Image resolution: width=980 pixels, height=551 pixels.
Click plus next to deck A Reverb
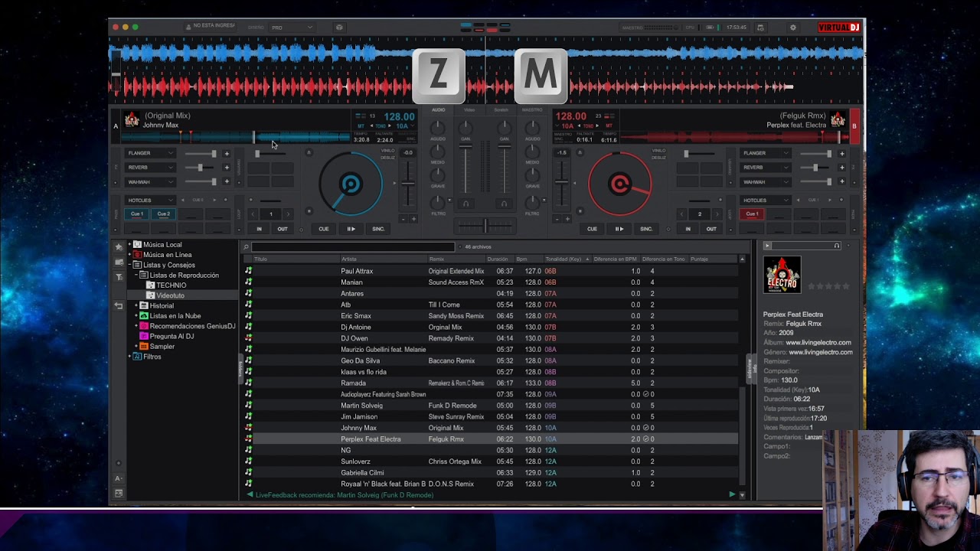tap(227, 168)
